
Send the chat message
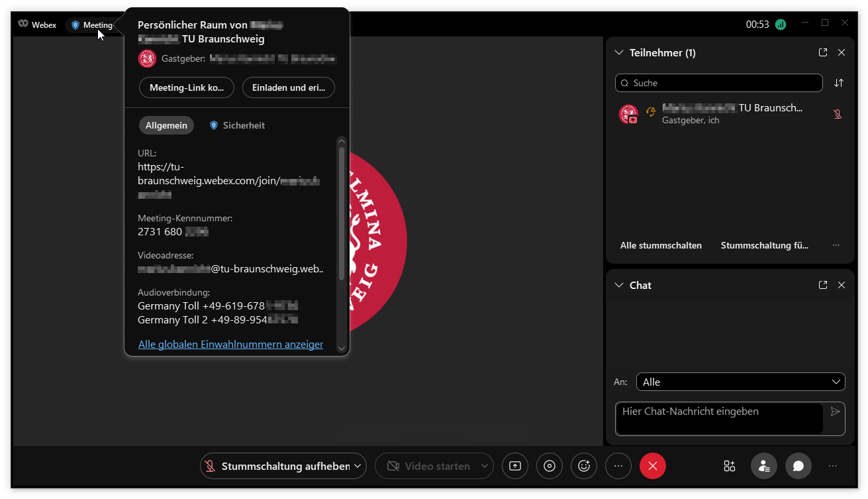tap(835, 412)
